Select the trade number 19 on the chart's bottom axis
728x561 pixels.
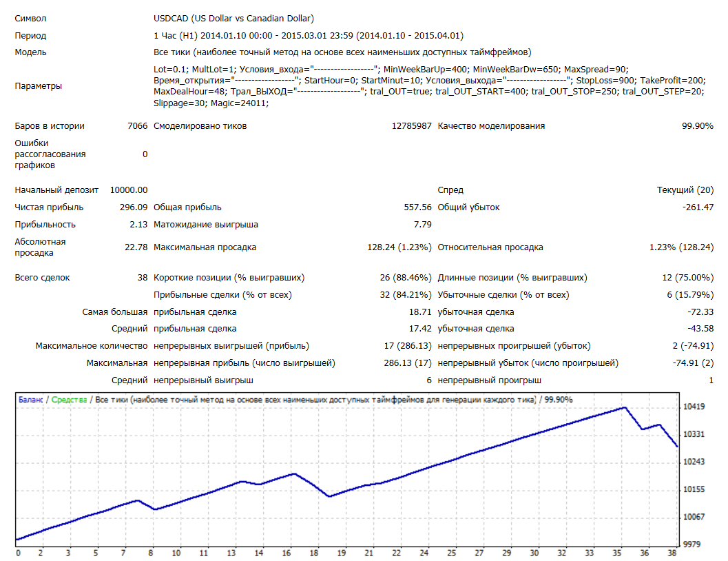341,553
